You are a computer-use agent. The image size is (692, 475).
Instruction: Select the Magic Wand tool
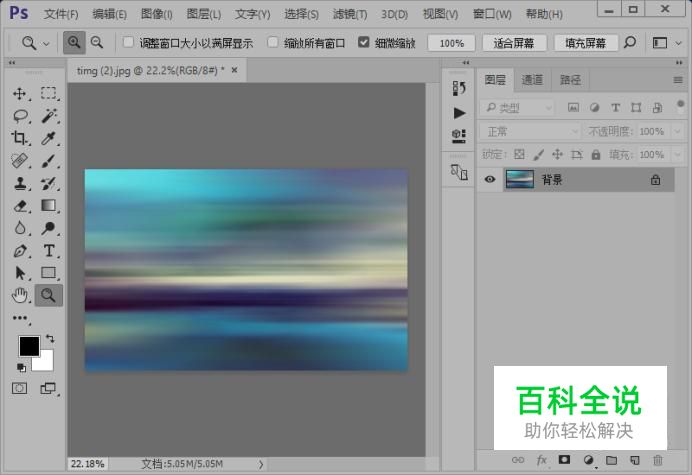coord(49,116)
